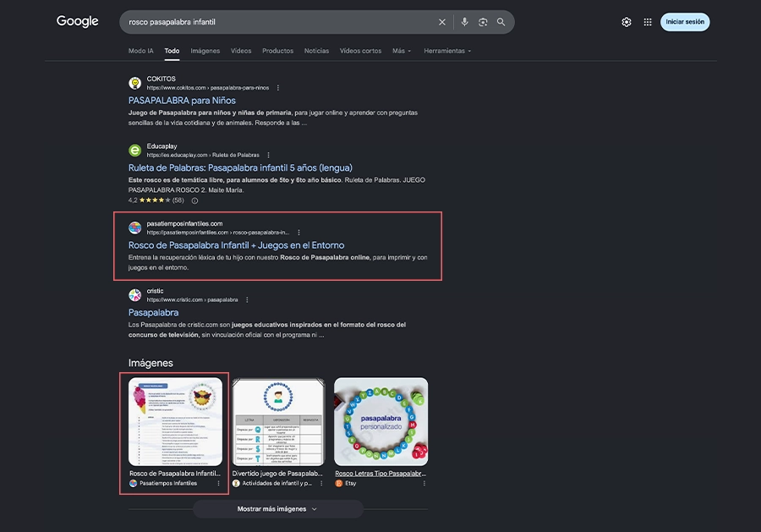Click Rosco de Pasapalabra Infantil... image caption
The height and width of the screenshot is (532, 761).
pos(175,474)
